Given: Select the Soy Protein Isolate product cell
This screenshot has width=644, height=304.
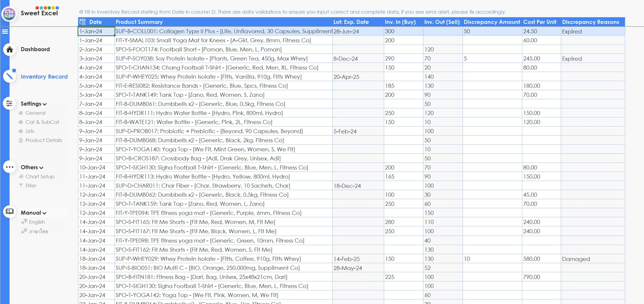Looking at the screenshot, I should [x=224, y=58].
